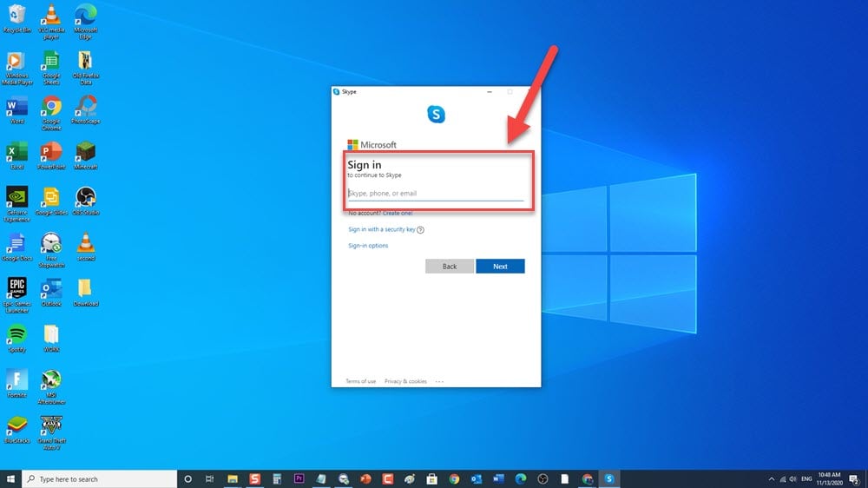Open Privacy & cookies link

[x=405, y=382]
